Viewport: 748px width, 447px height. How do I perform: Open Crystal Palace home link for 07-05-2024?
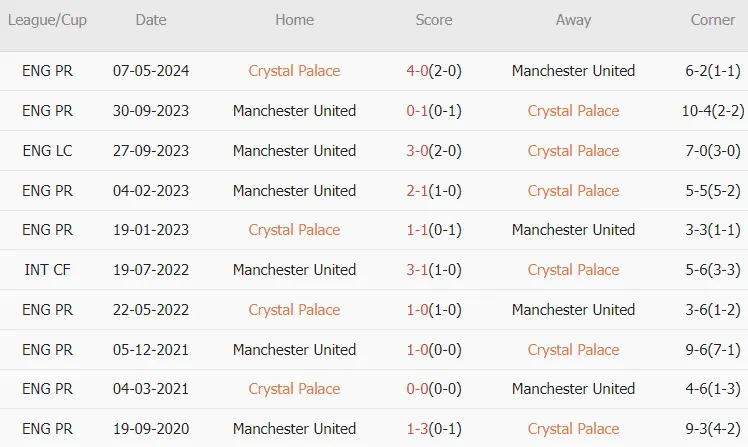point(294,71)
